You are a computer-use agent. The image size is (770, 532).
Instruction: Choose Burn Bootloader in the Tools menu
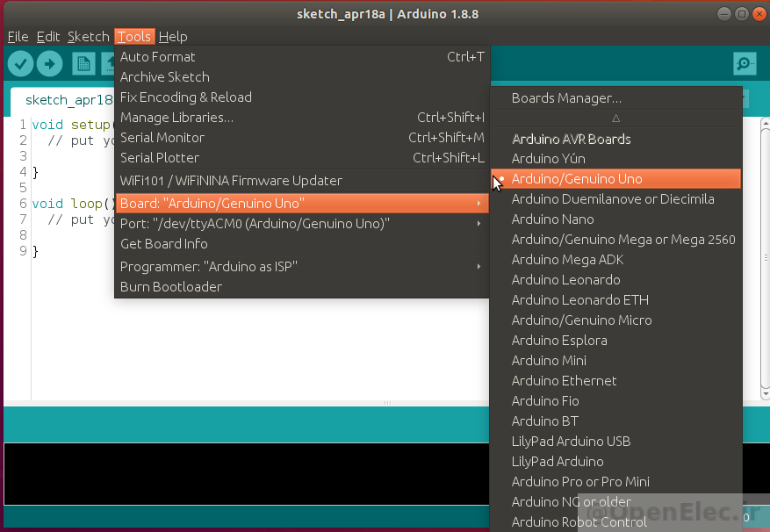(302, 287)
